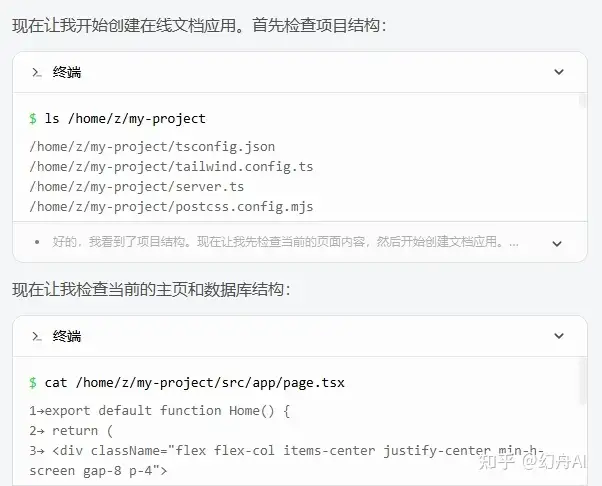The height and width of the screenshot is (486, 602).
Task: Click the 终端 label above the ls command
Action: click(x=67, y=72)
